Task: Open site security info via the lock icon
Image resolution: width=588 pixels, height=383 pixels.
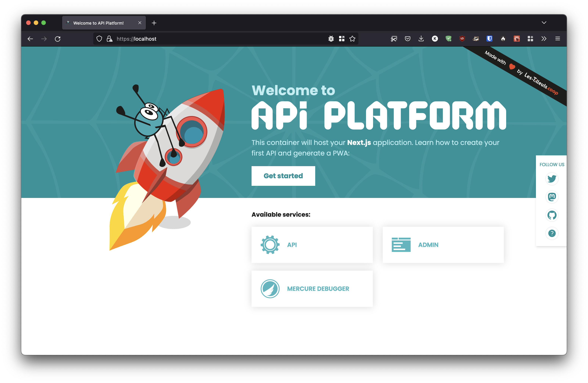Action: click(110, 39)
